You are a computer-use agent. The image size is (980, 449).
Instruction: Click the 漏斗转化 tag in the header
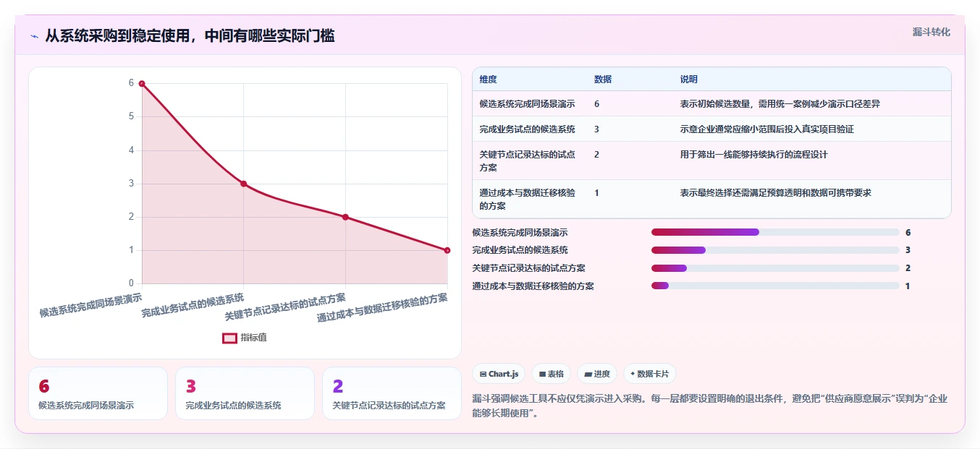tap(931, 32)
